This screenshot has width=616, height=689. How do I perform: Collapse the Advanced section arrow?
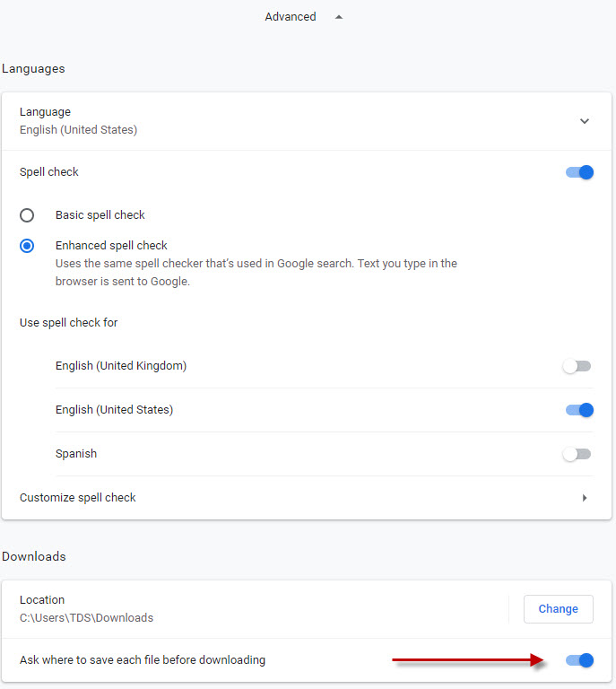pos(339,17)
